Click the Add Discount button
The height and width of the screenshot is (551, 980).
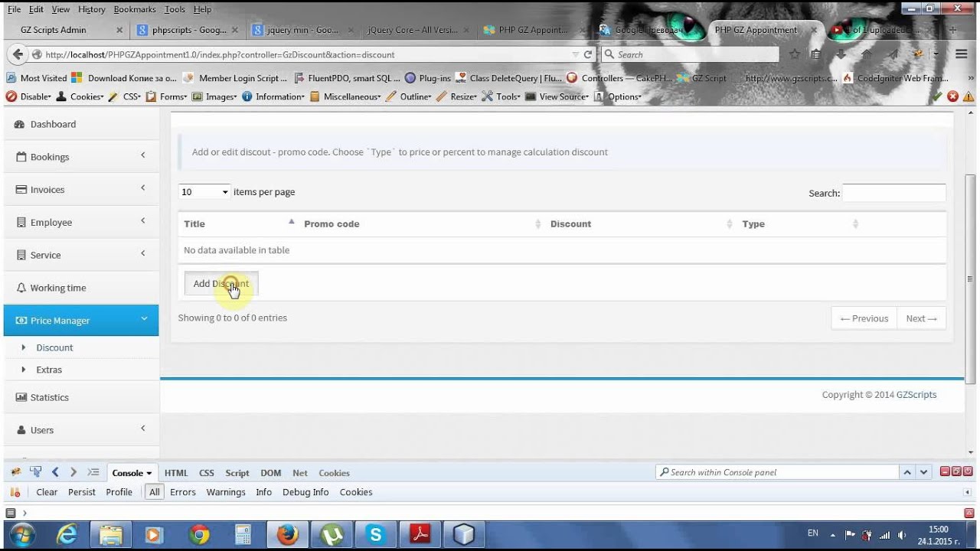221,283
